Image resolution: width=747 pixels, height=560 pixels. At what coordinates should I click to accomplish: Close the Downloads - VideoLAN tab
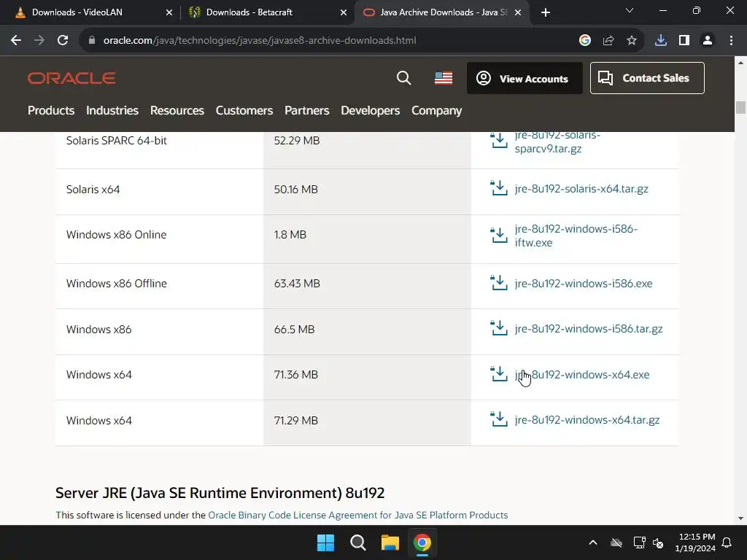coord(169,13)
